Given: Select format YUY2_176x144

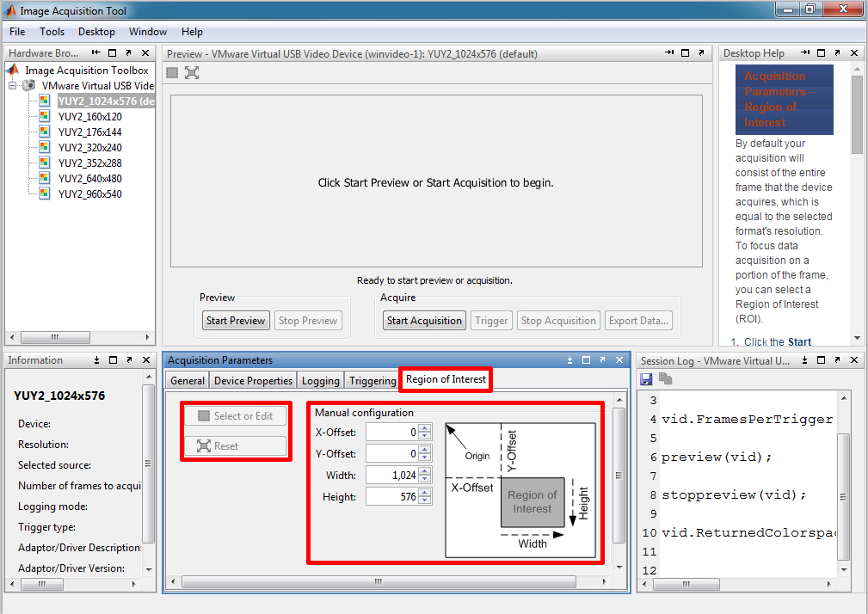Looking at the screenshot, I should (x=89, y=132).
